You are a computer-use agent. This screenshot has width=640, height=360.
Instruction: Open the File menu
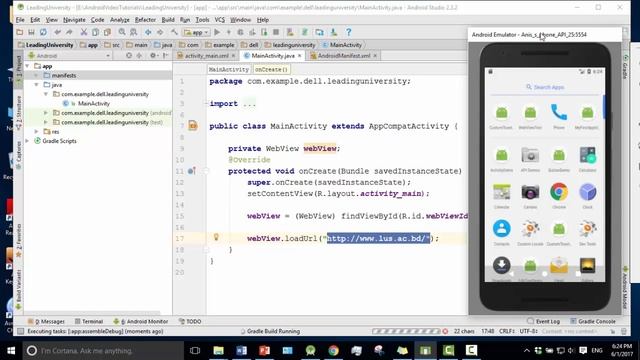20,20
